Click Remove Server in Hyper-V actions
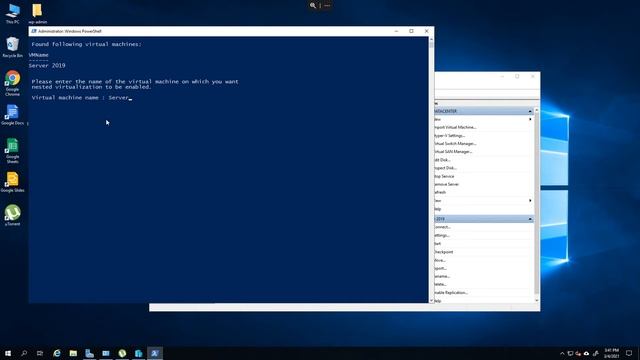The height and width of the screenshot is (360, 640). 447,184
